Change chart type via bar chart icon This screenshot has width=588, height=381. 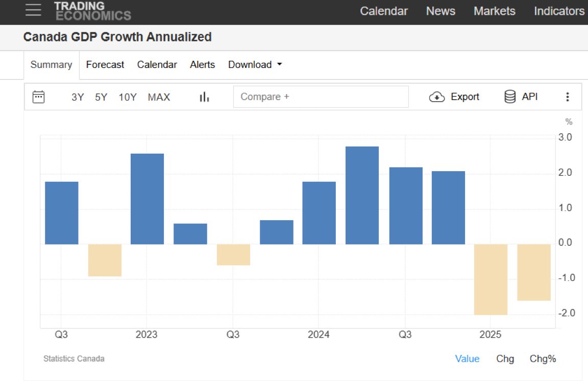204,97
